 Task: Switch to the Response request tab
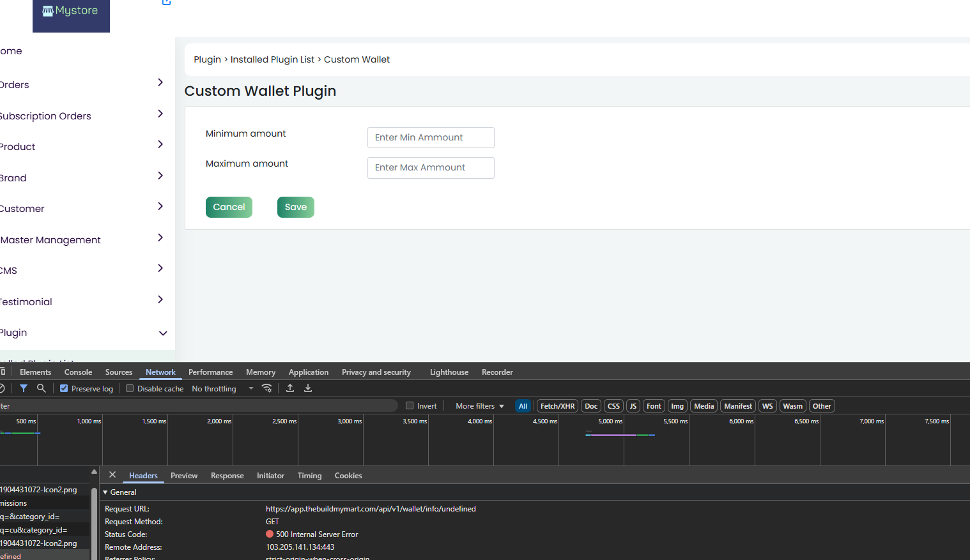(x=227, y=476)
